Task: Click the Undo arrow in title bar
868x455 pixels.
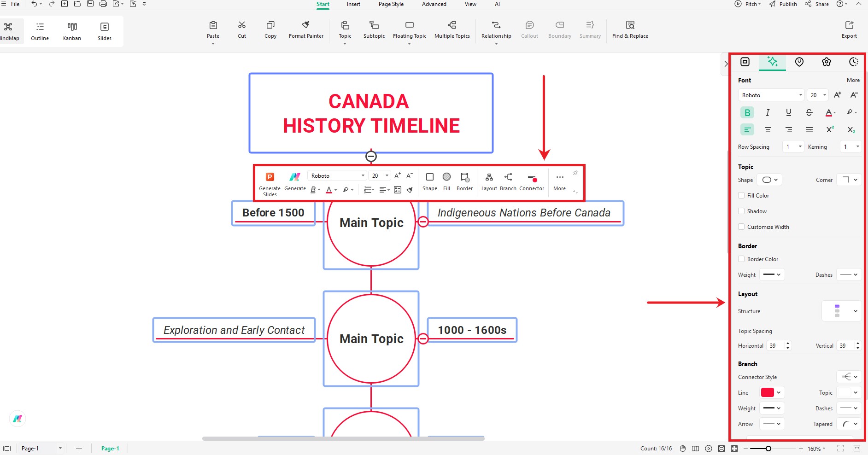Action: click(x=34, y=4)
